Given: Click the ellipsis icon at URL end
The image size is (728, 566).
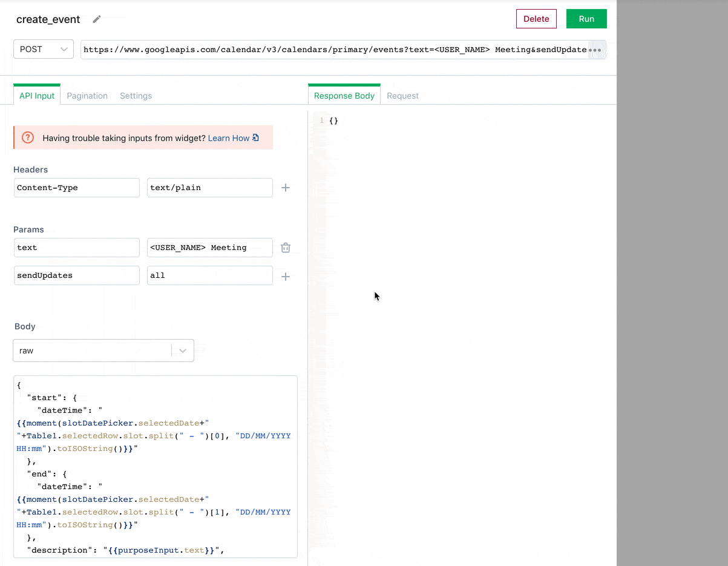Looking at the screenshot, I should (595, 50).
